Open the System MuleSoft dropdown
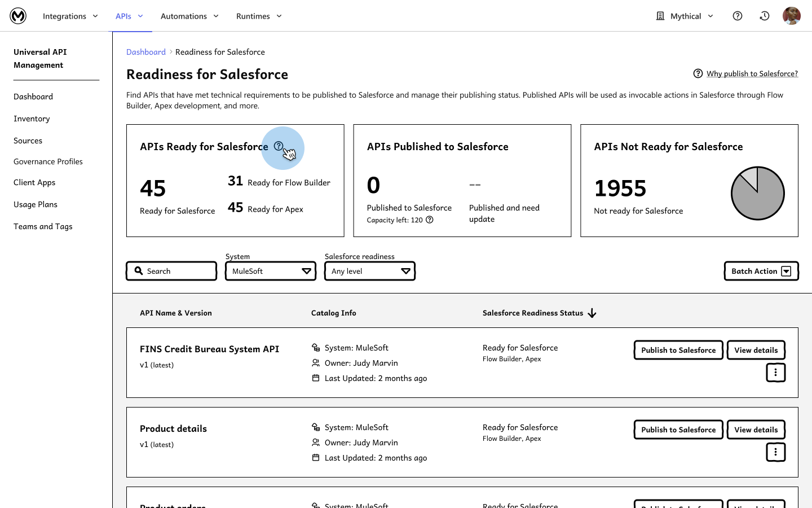 (x=271, y=271)
